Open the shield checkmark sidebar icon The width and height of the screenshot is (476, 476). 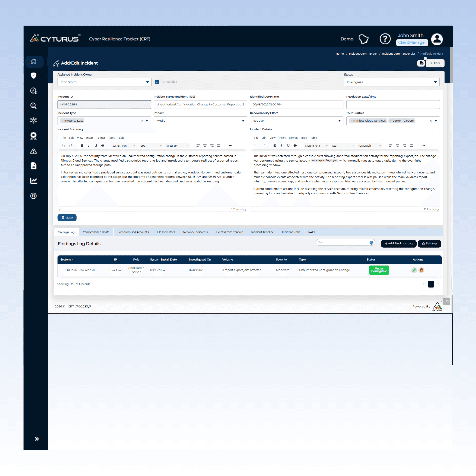tap(34, 76)
